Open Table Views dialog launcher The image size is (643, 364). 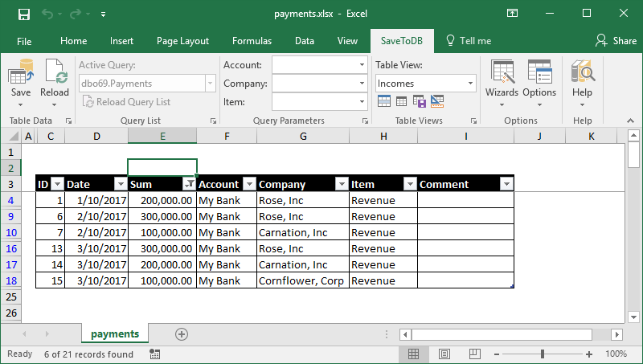pyautogui.click(x=473, y=121)
